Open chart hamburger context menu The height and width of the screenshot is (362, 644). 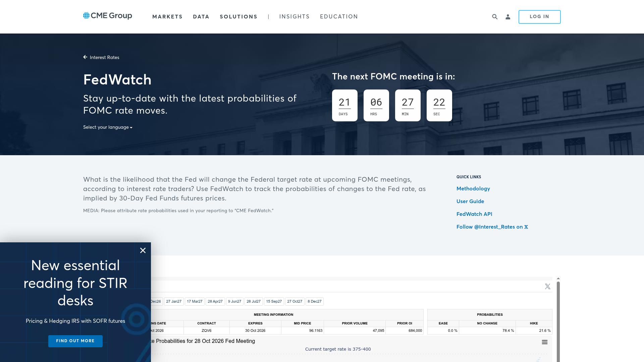[545, 342]
